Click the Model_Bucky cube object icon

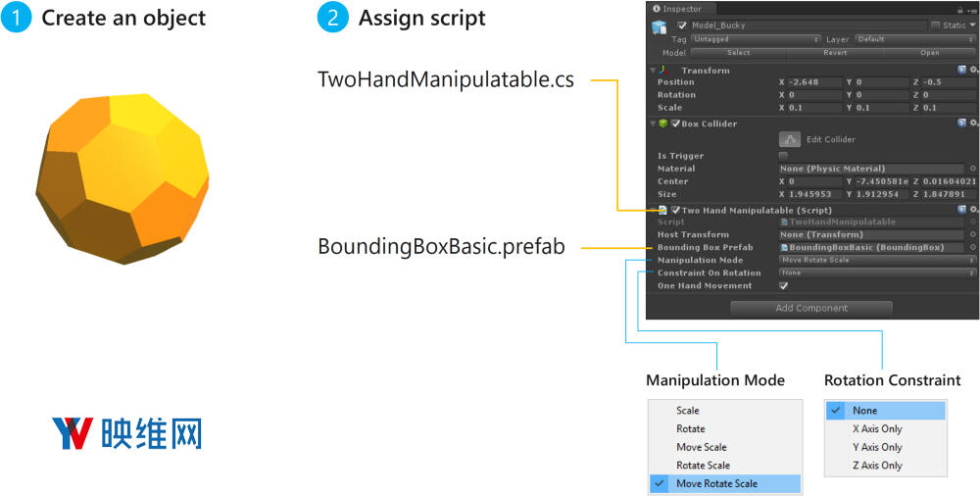660,27
